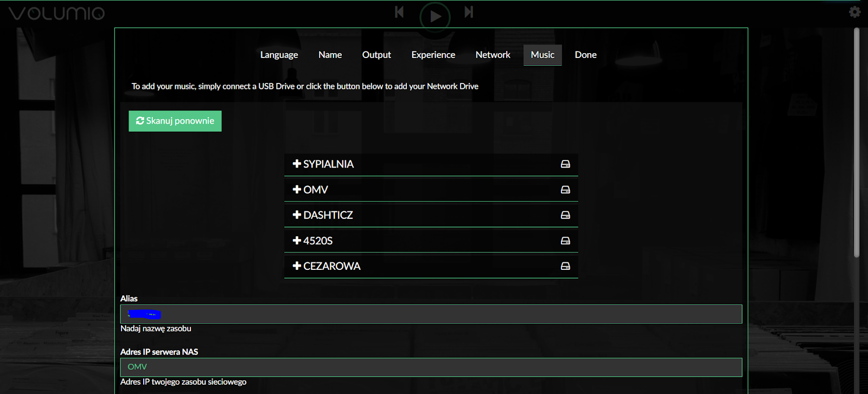Image resolution: width=868 pixels, height=394 pixels.
Task: Switch to the Name tab
Action: [330, 55]
